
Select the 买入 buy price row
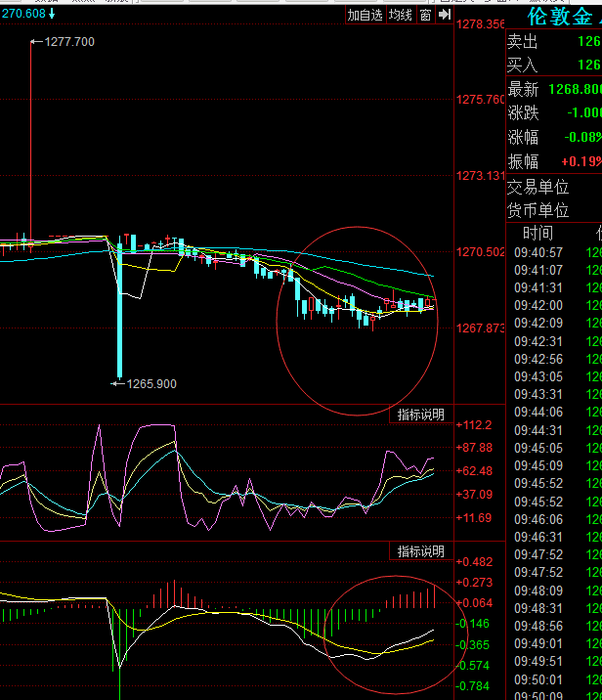(x=553, y=65)
